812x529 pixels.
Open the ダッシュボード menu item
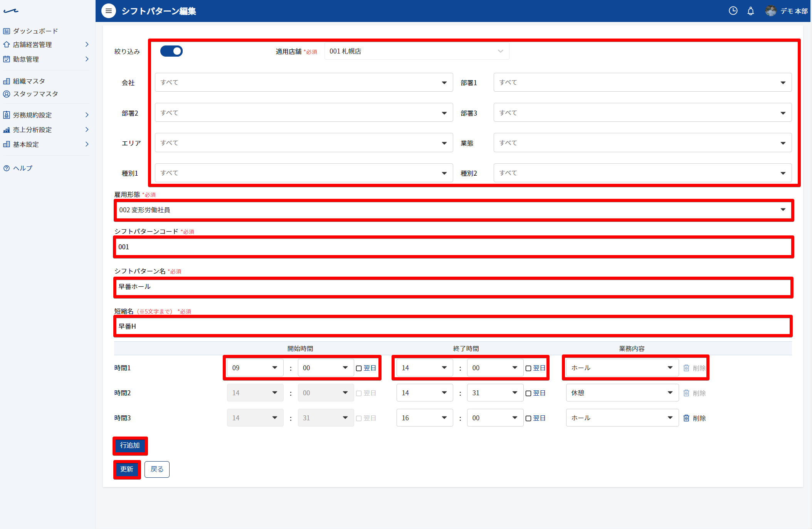click(x=35, y=31)
